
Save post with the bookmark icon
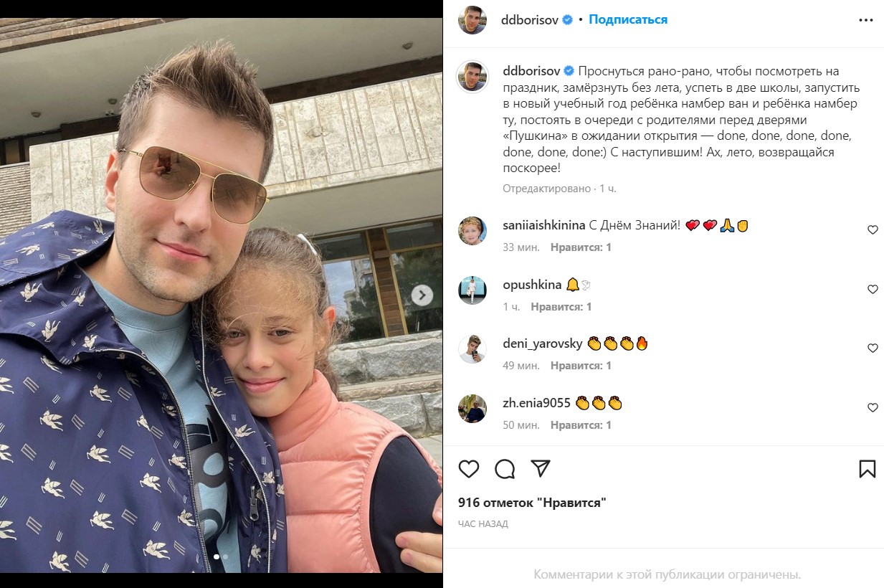point(867,469)
